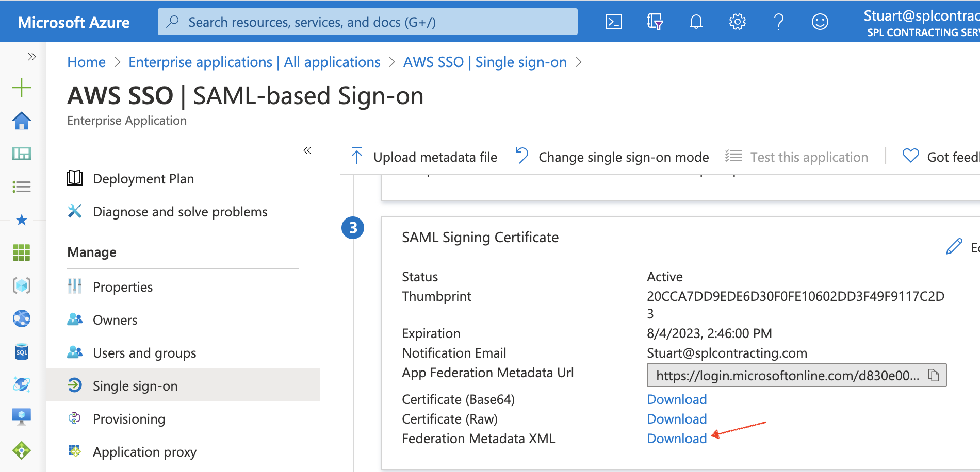This screenshot has width=980, height=472.
Task: Click Test this application button
Action: 796,157
